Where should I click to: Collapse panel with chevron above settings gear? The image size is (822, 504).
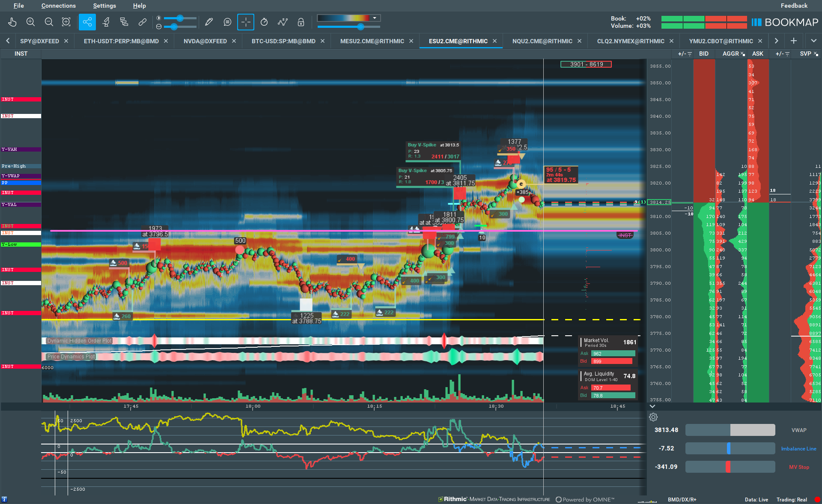click(652, 406)
